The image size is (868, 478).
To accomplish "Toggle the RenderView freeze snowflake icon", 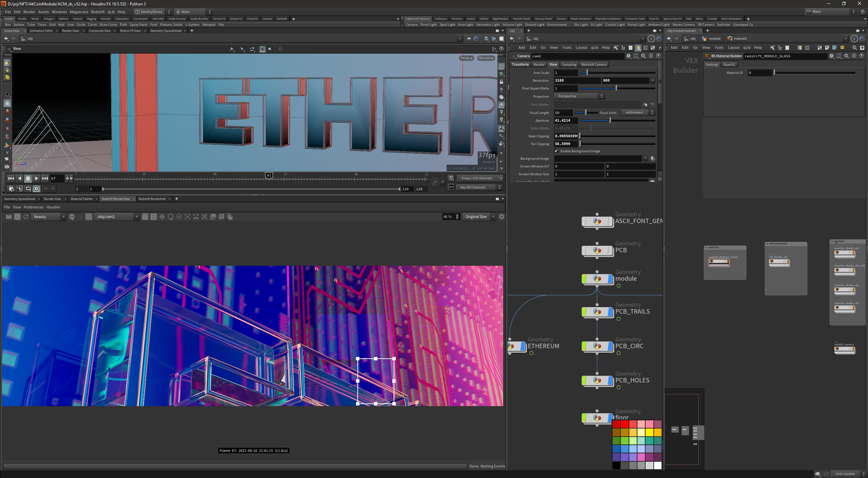I will [x=162, y=217].
